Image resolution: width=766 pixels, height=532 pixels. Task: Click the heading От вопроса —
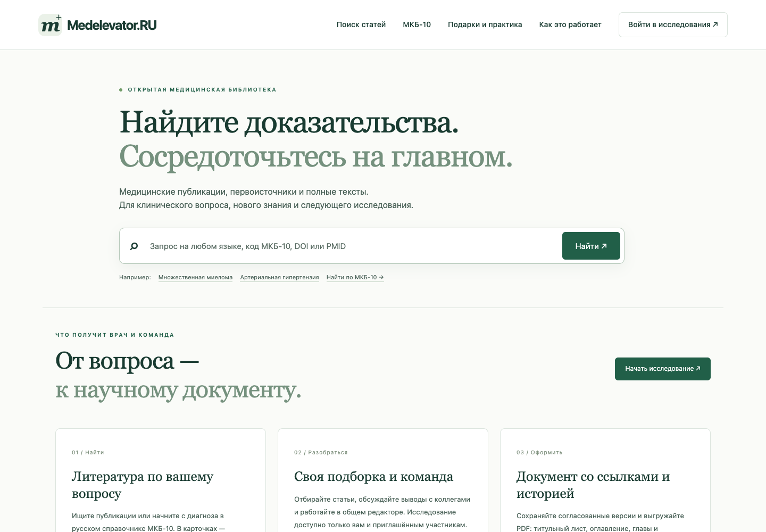[x=127, y=361]
